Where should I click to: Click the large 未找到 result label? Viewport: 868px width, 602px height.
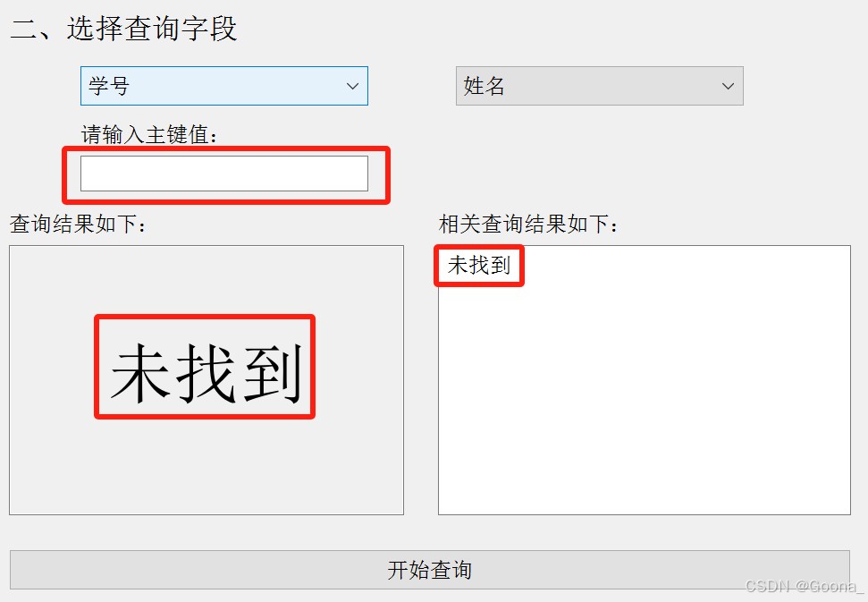[206, 372]
